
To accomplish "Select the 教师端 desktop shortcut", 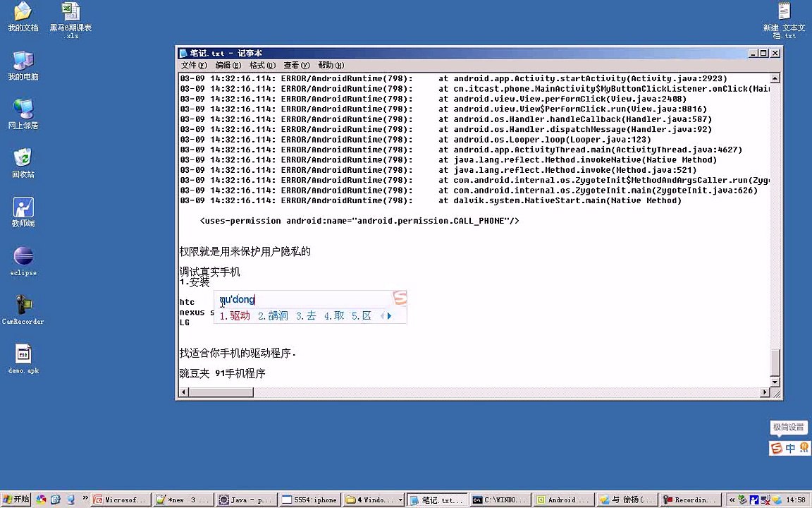I will 23,212.
